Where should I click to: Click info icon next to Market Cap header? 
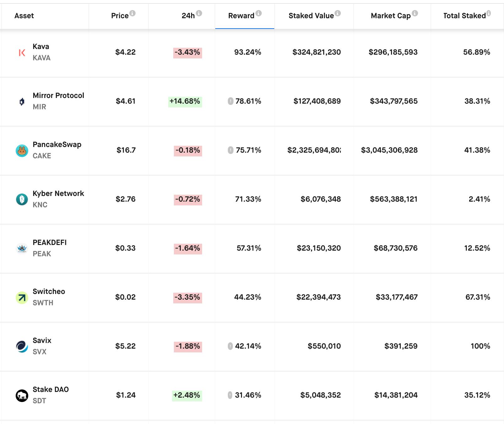click(x=415, y=13)
